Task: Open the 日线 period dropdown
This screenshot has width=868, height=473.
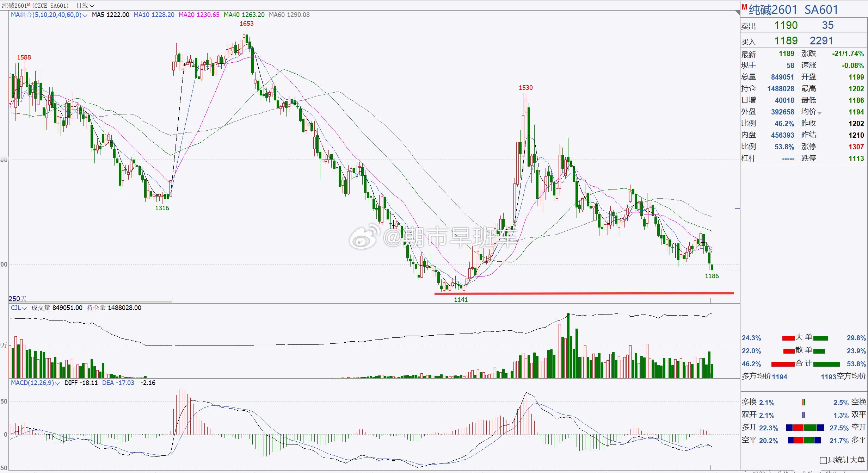Action: pyautogui.click(x=85, y=5)
